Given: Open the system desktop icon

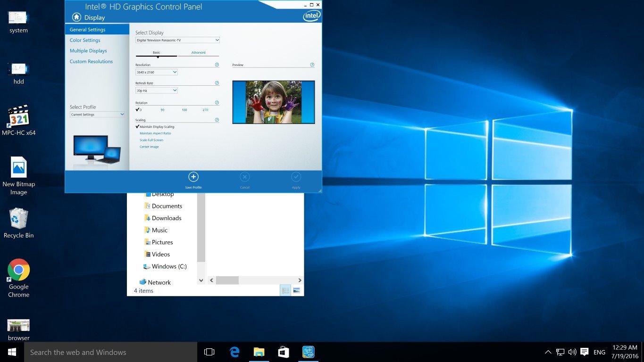Looking at the screenshot, I should pos(18,22).
